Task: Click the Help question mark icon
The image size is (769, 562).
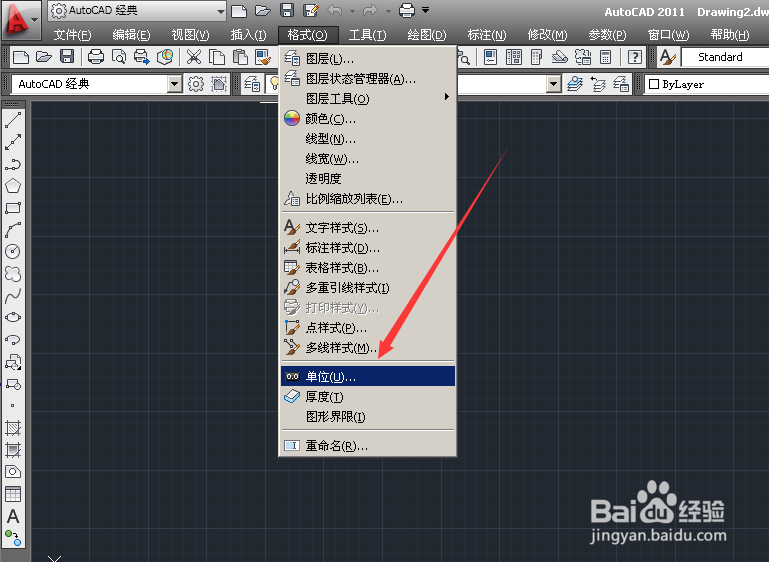Action: (635, 57)
